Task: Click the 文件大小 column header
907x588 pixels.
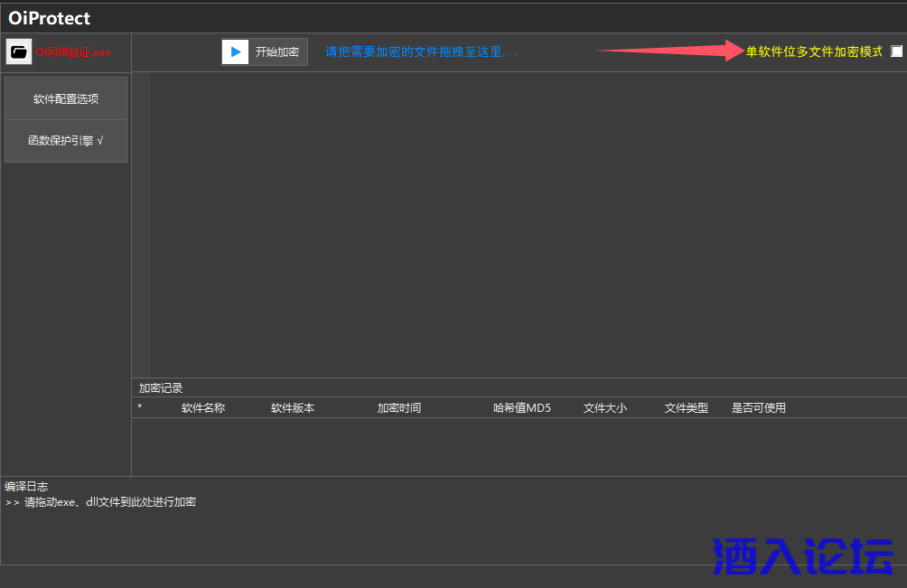Action: pos(605,408)
